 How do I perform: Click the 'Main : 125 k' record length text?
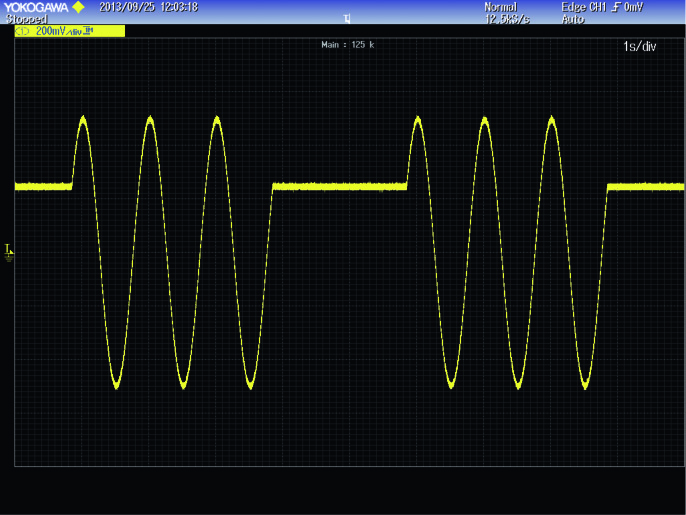click(347, 45)
